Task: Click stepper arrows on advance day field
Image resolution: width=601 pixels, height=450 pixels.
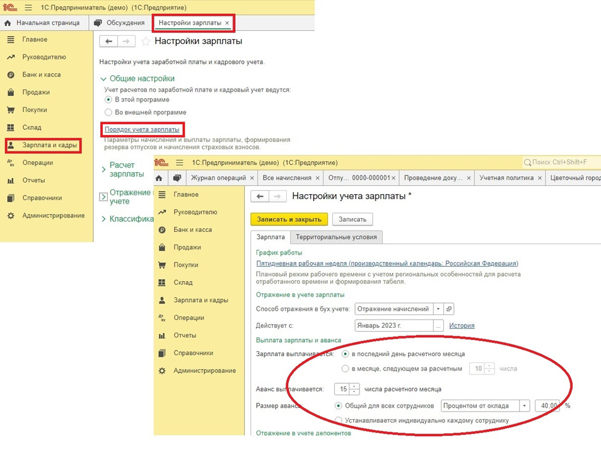Action: click(x=355, y=389)
